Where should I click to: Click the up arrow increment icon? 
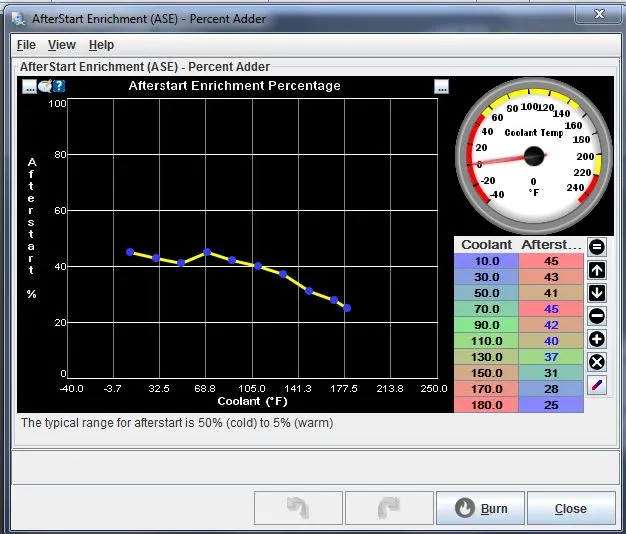(597, 270)
